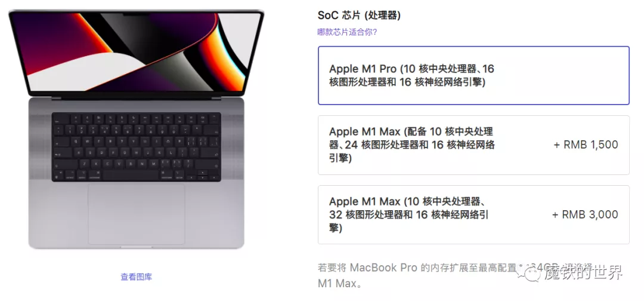Image resolution: width=644 pixels, height=301 pixels.
Task: Click the Touch ID key on the keyboard
Action: pos(213,119)
